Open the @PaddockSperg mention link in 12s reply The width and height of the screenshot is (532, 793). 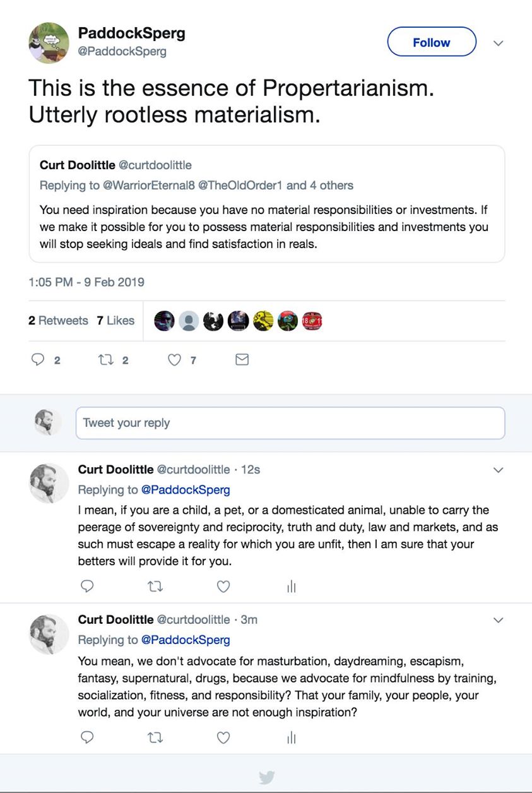coord(186,490)
